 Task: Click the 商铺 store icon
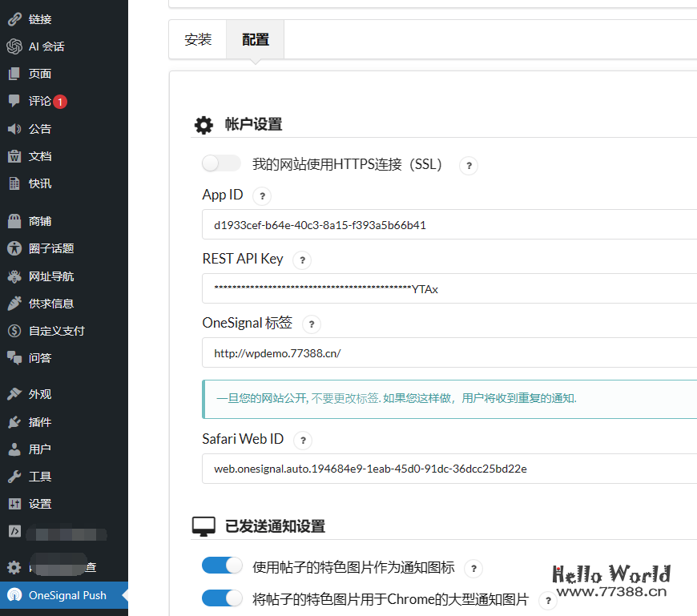tap(14, 221)
